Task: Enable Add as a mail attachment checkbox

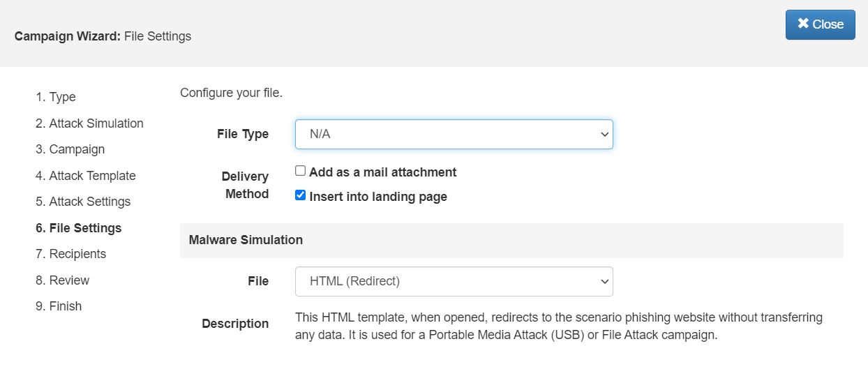Action: [301, 172]
